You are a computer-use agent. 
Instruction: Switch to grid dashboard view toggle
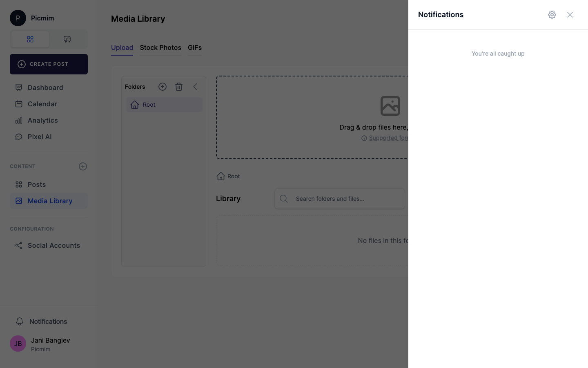click(x=30, y=39)
